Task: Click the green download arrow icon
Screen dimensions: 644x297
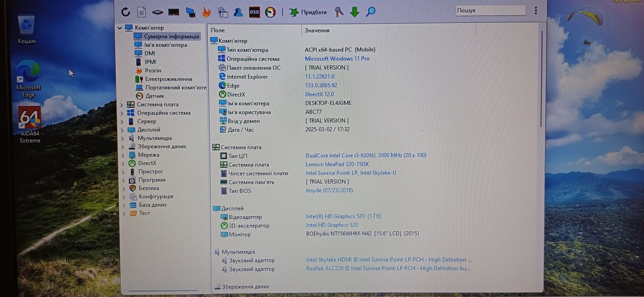Action: tap(355, 12)
